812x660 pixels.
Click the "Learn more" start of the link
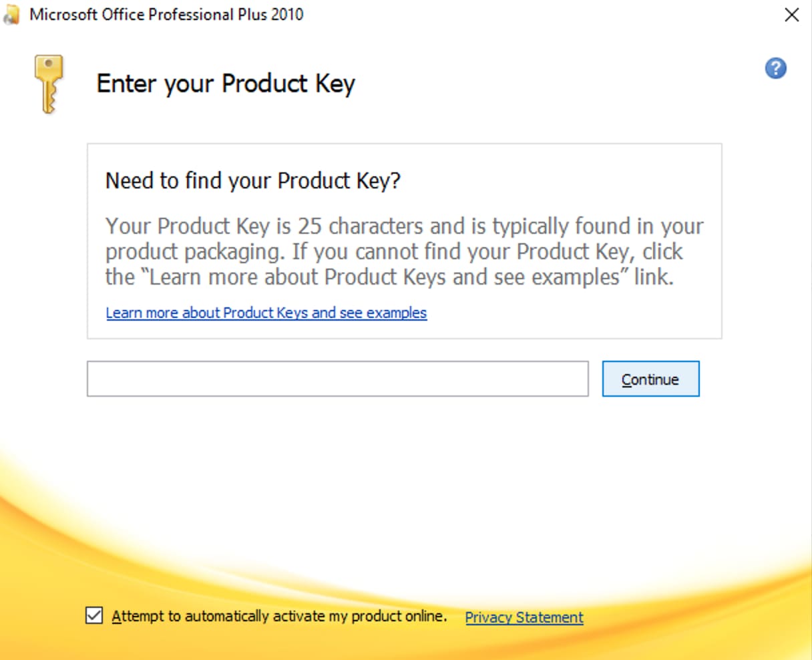click(142, 313)
